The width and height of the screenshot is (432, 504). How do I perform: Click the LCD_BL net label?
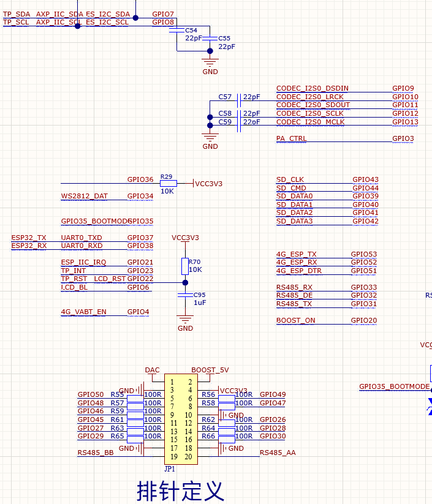click(74, 287)
